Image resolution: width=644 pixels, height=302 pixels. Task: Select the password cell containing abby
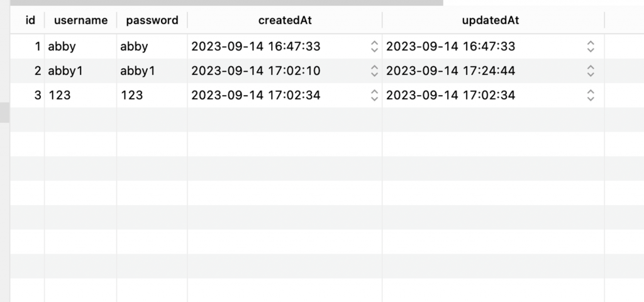[152, 47]
